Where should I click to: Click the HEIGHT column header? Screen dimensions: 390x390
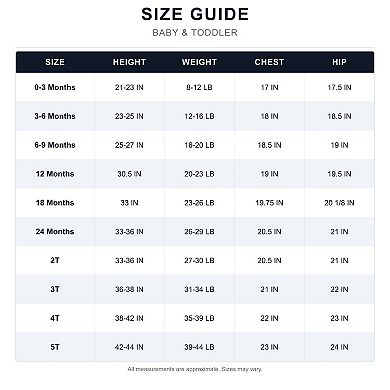point(129,62)
